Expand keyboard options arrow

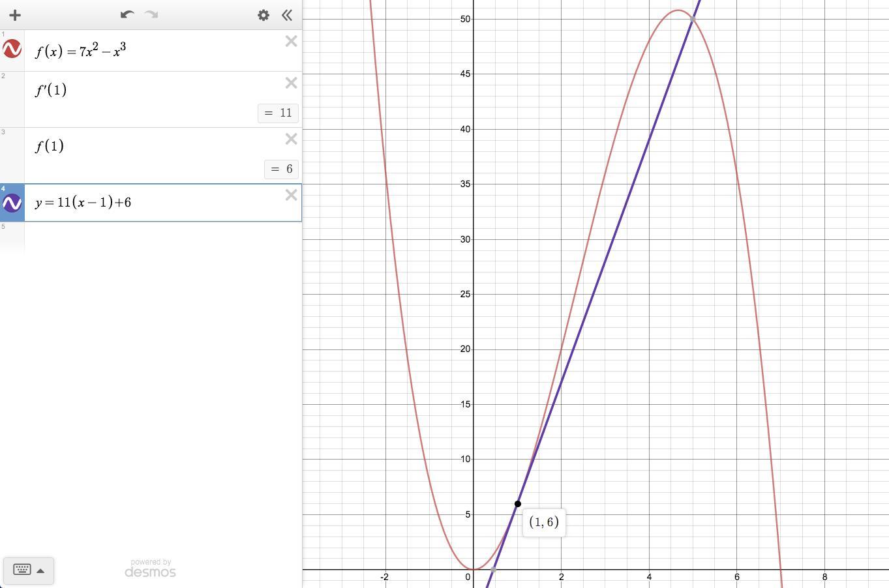(40, 570)
